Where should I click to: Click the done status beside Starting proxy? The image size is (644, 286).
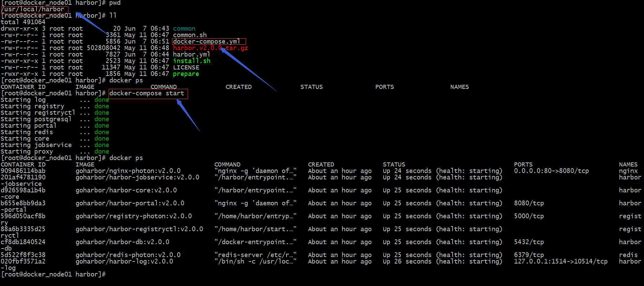pos(102,152)
